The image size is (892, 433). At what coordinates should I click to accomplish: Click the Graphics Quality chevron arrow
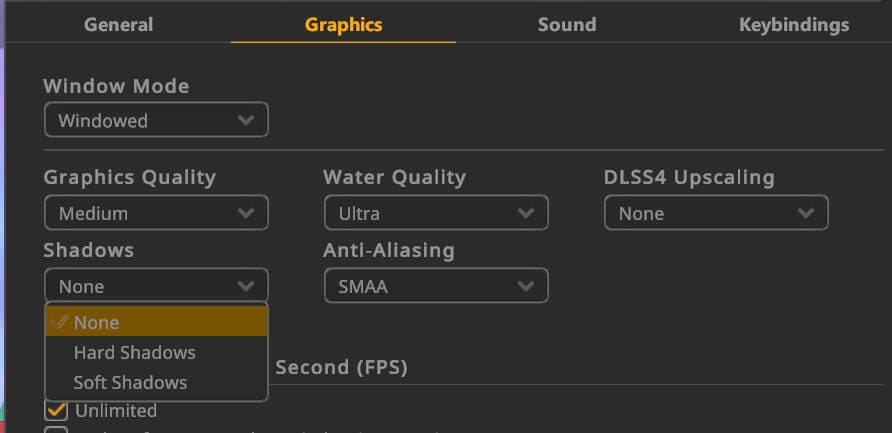point(246,213)
